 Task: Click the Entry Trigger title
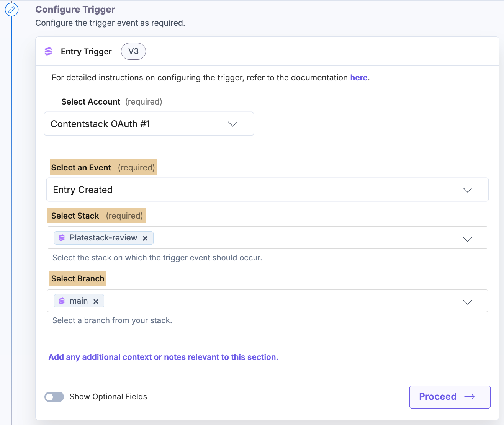click(86, 52)
